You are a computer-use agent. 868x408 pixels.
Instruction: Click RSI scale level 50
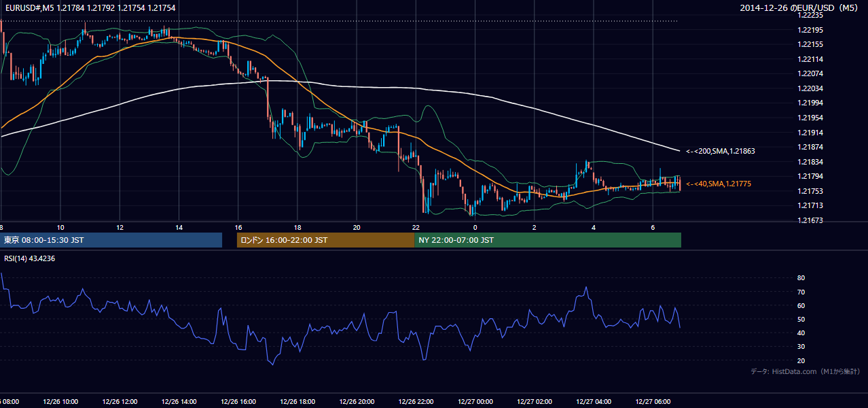(x=801, y=319)
